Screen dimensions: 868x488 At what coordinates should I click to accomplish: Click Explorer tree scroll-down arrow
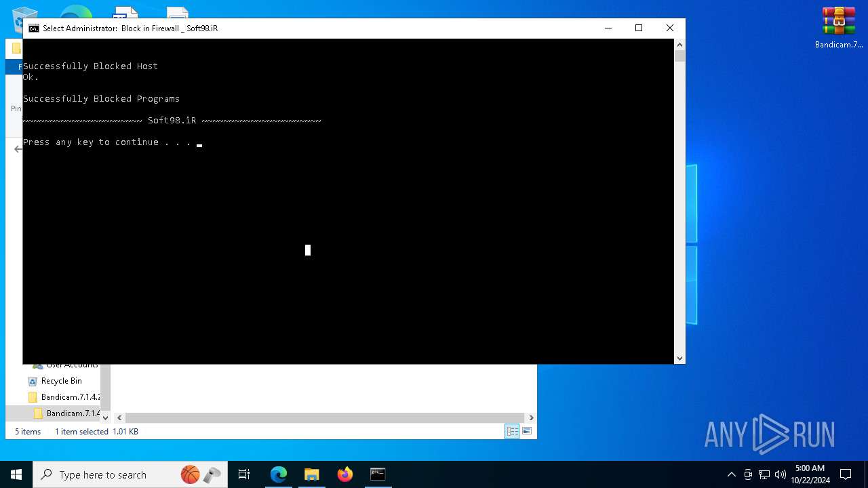click(105, 418)
